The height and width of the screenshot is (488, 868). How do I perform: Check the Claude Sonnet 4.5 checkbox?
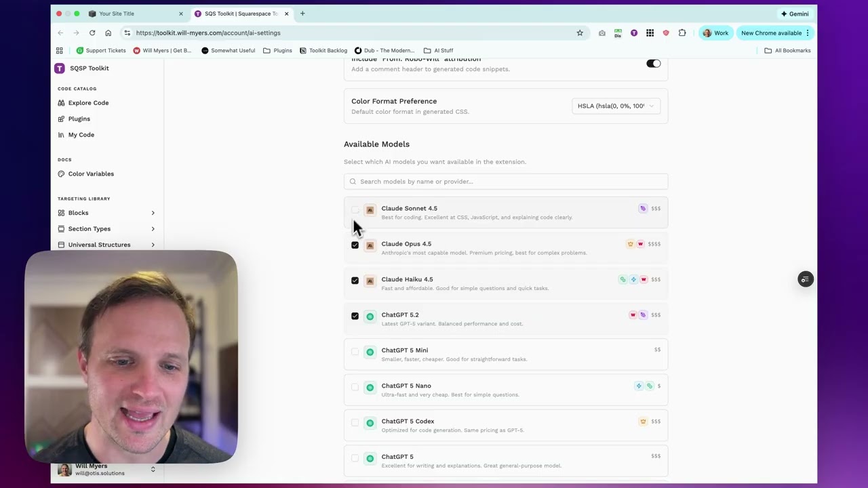[x=355, y=210]
